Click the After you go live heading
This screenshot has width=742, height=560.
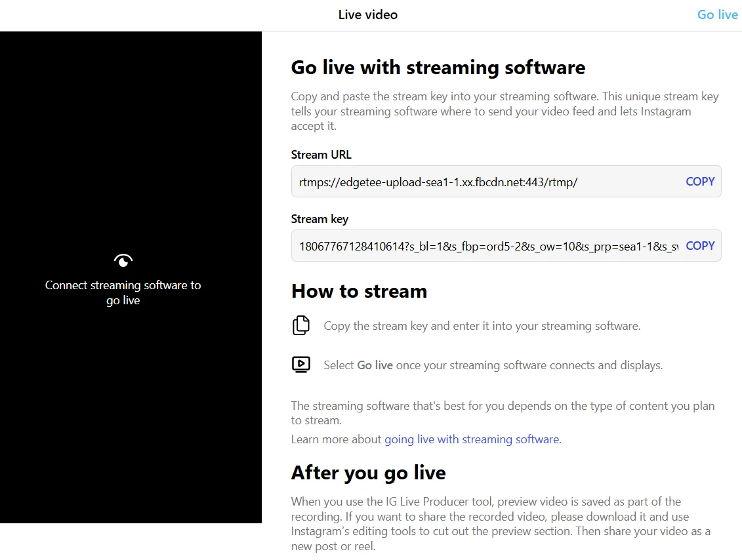[368, 473]
